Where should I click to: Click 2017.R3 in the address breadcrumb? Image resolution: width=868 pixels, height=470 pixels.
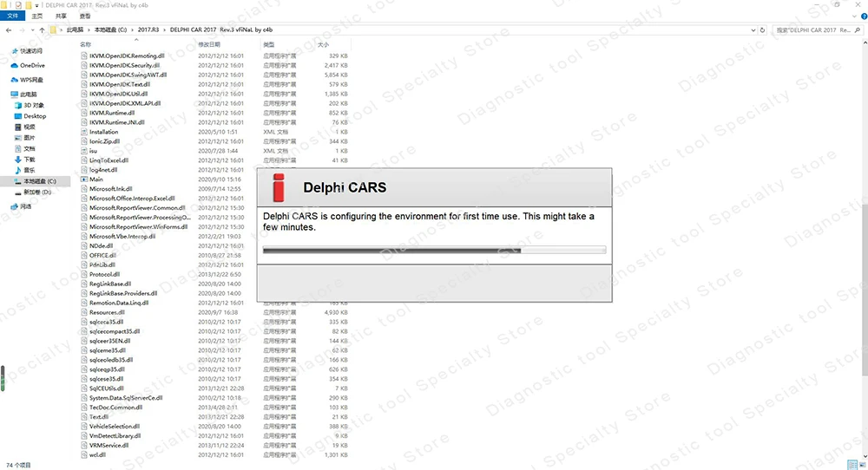[x=148, y=29]
